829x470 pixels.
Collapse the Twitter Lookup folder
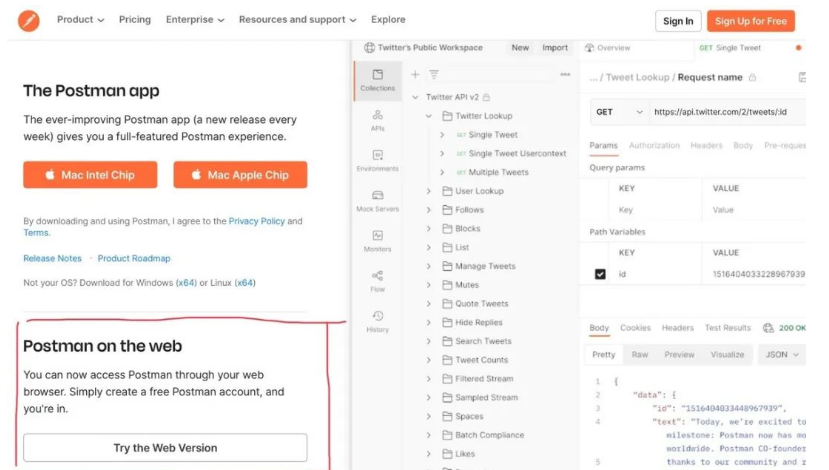(x=429, y=116)
